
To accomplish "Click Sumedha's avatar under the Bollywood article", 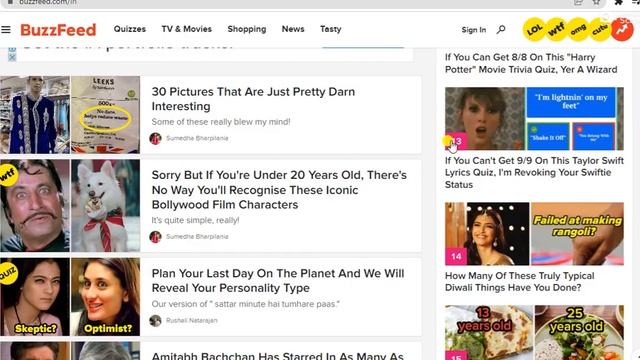I will click(x=156, y=237).
